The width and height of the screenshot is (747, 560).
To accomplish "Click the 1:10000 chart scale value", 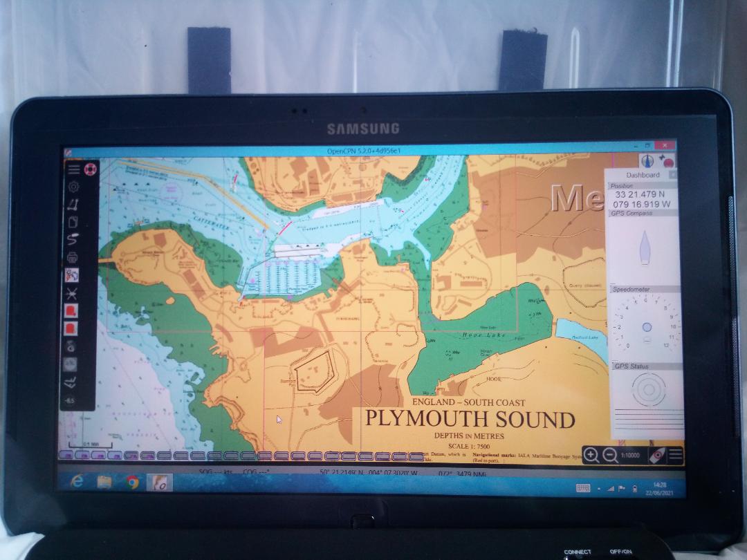I will pos(630,456).
